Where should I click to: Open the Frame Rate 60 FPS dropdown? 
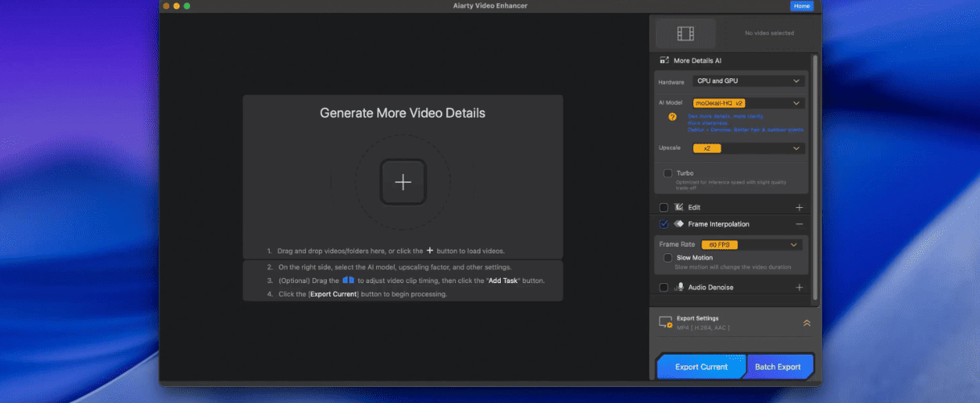pyautogui.click(x=751, y=244)
